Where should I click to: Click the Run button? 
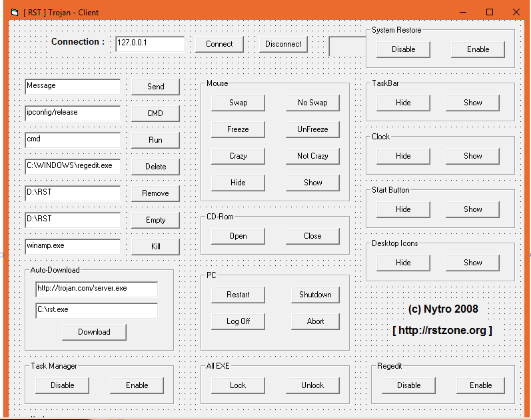(155, 140)
